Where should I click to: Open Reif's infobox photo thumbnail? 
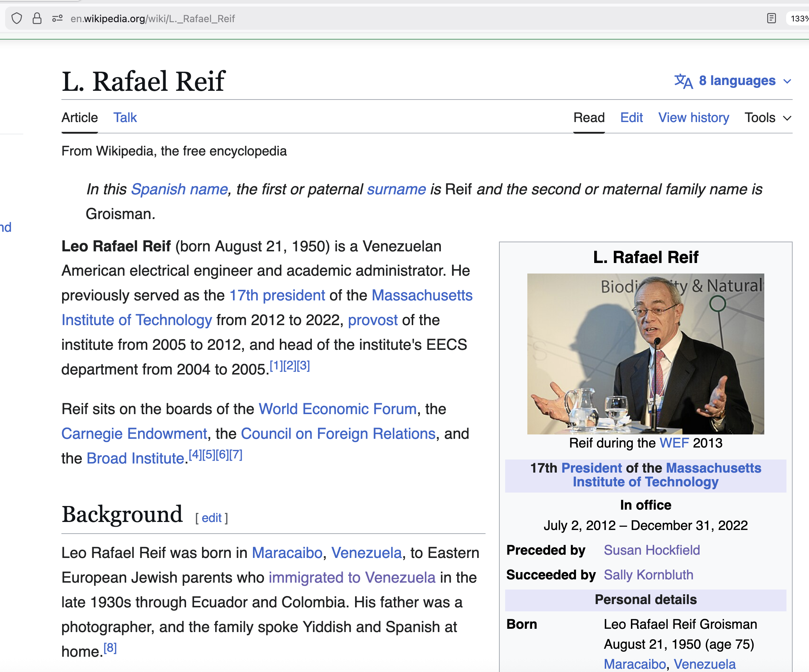pos(645,354)
